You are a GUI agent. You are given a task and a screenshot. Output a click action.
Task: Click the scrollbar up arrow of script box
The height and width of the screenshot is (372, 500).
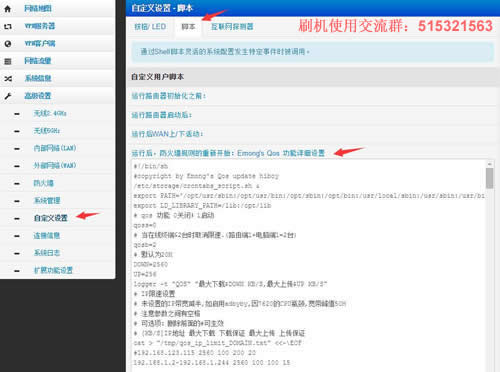[x=489, y=164]
